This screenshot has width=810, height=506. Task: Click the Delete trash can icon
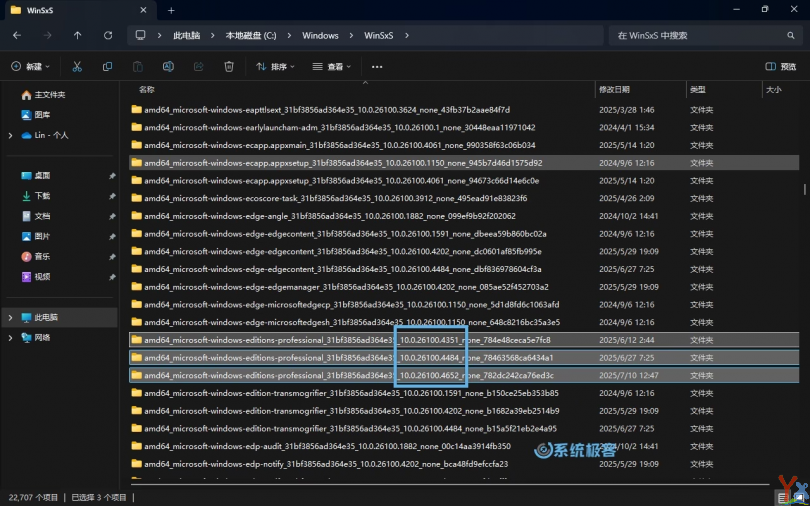229,67
